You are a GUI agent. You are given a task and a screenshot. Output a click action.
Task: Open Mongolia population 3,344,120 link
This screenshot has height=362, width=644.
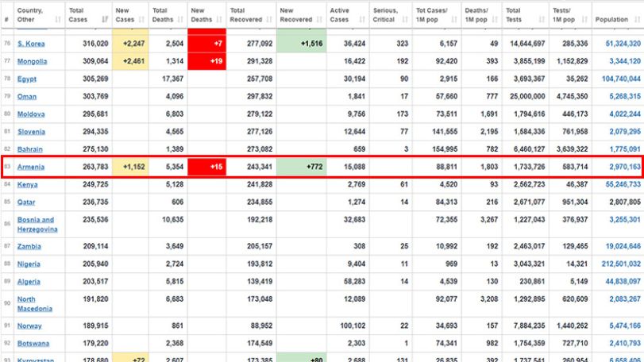coord(625,61)
